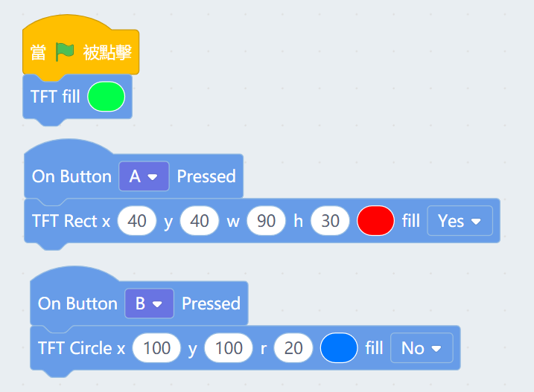Viewport: 534px width, 392px height.
Task: Edit the TFT Rect height value 30
Action: (x=330, y=221)
